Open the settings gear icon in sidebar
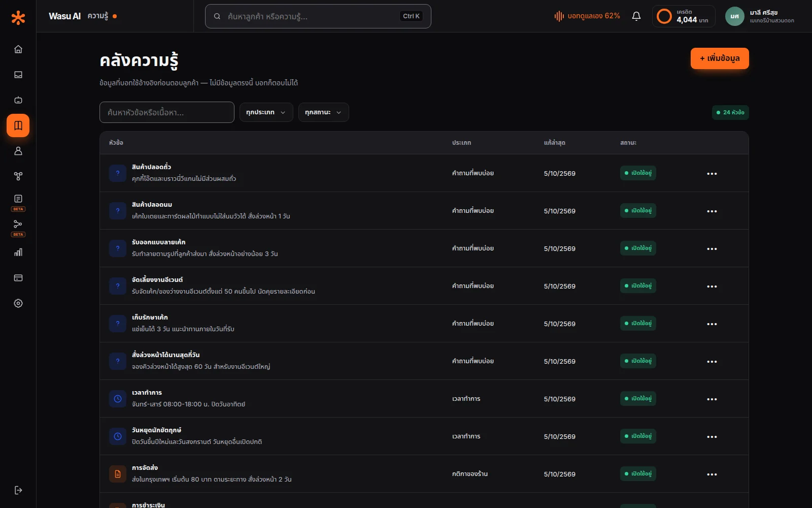Image resolution: width=812 pixels, height=508 pixels. click(18, 303)
